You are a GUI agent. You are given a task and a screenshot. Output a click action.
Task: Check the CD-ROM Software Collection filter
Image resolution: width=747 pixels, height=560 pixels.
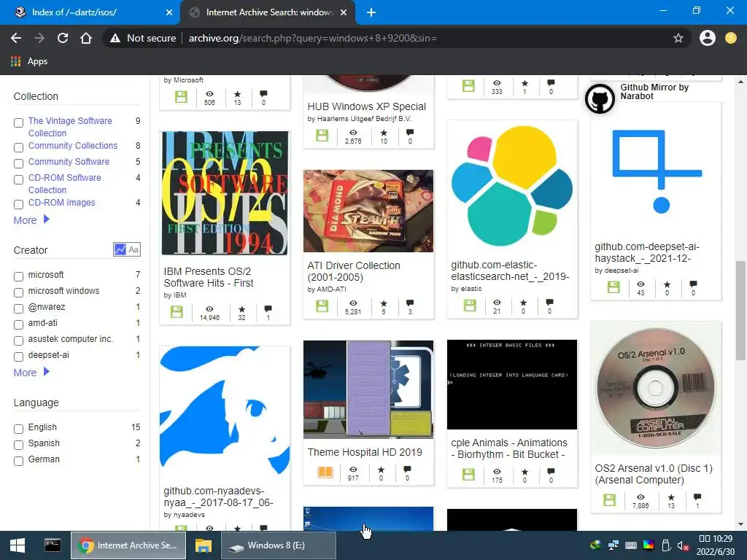(x=18, y=179)
